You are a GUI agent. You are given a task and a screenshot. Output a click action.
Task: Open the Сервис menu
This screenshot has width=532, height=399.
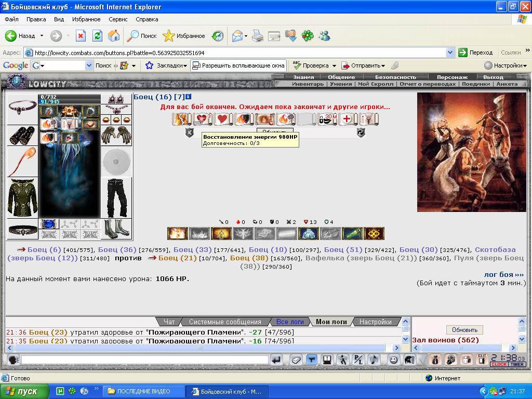pyautogui.click(x=118, y=19)
